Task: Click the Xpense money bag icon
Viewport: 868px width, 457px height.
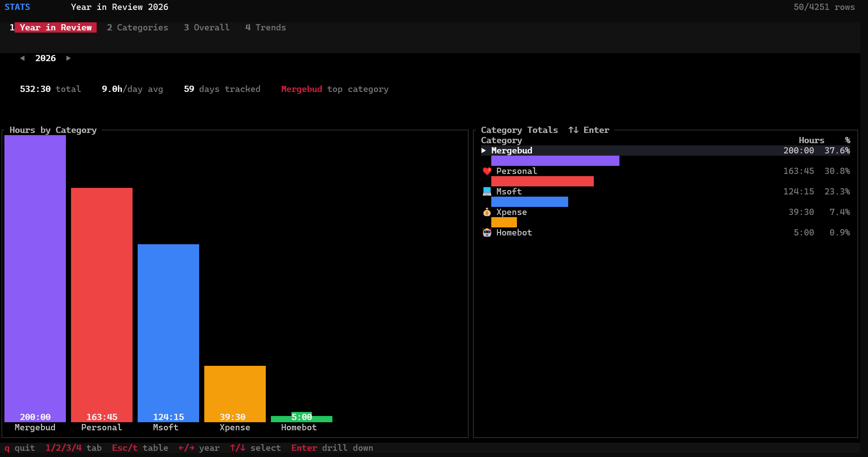Action: tap(487, 212)
